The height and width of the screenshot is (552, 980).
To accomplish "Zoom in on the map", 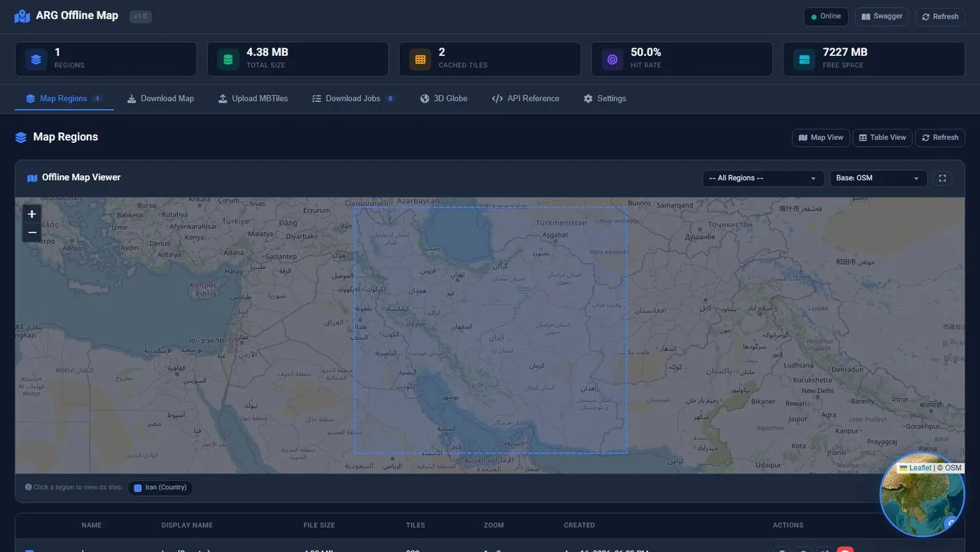I will point(32,214).
